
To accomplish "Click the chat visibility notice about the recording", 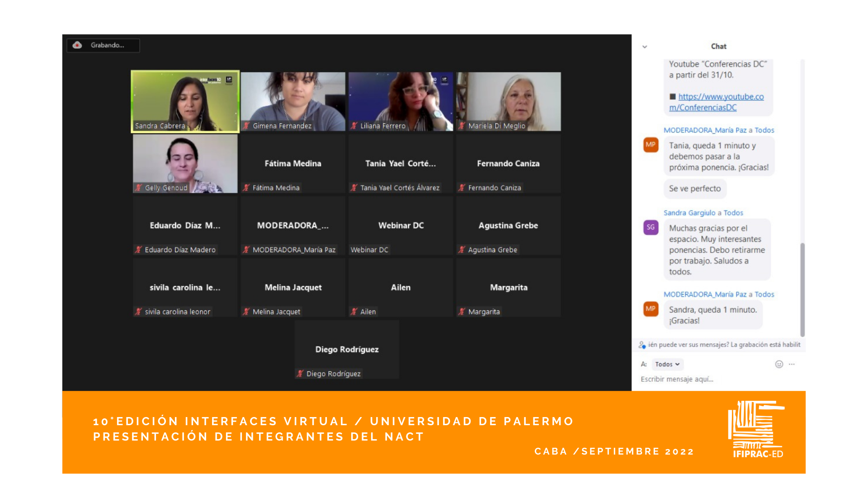I will (724, 345).
